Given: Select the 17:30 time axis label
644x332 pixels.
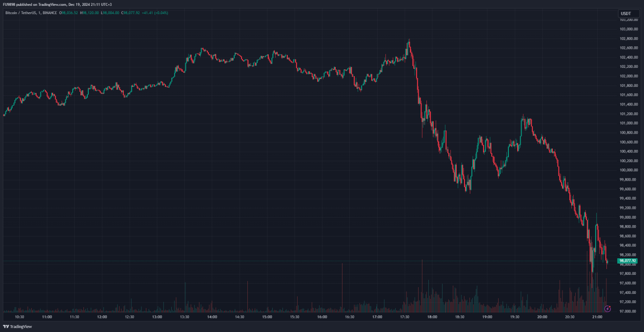Looking at the screenshot, I should [x=404, y=317].
